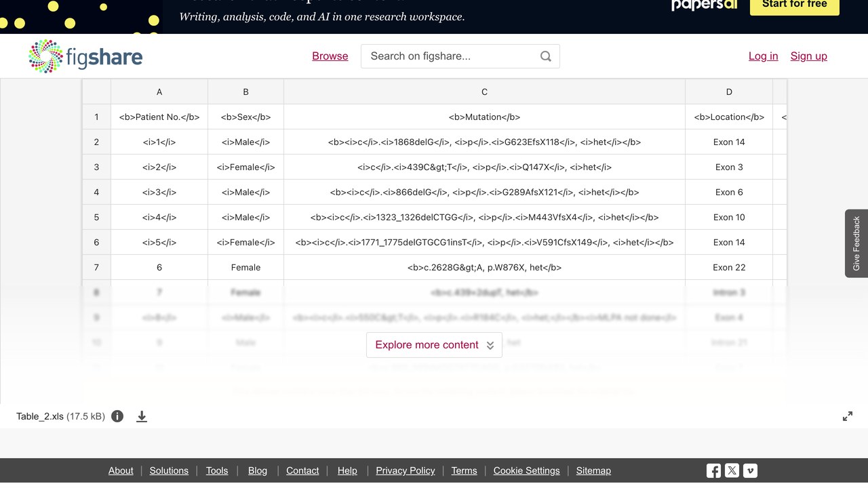This screenshot has height=488, width=868.
Task: Click Log in link
Action: [x=763, y=56]
